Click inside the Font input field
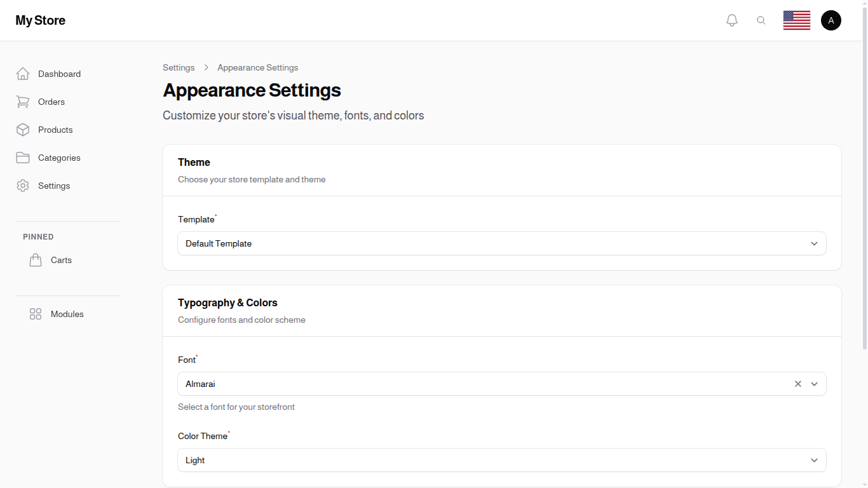 pyautogui.click(x=445, y=384)
